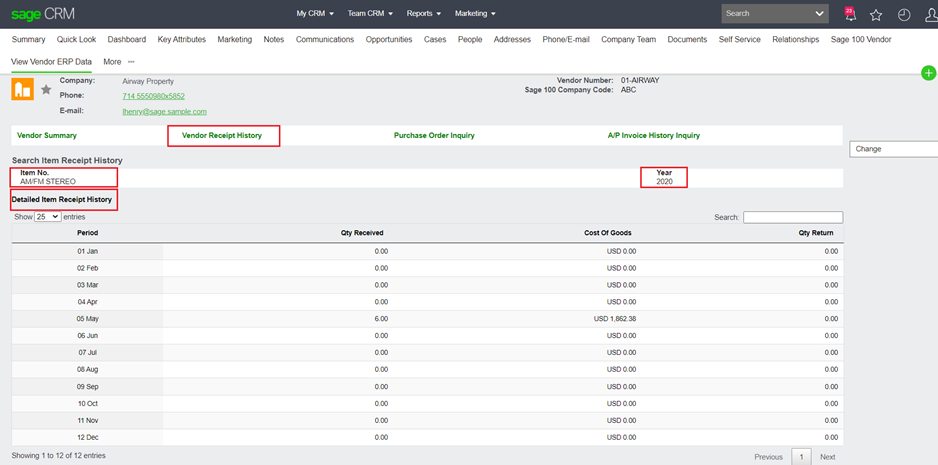Open the Notes tab
Screen dimensions: 938x465
coord(273,39)
